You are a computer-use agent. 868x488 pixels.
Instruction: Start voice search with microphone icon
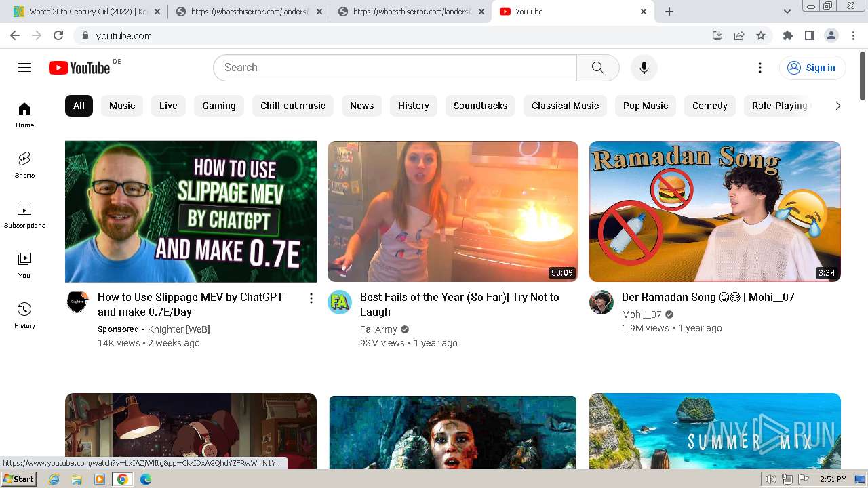pyautogui.click(x=644, y=67)
